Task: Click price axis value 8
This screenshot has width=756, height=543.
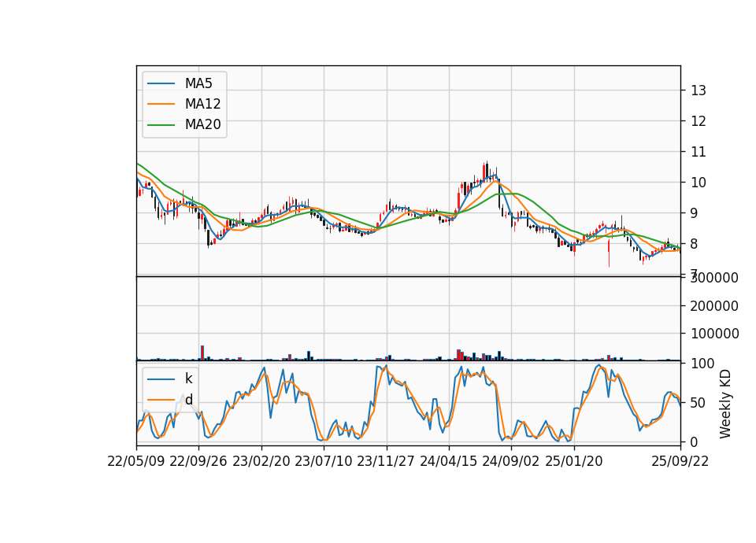Action: (x=695, y=244)
